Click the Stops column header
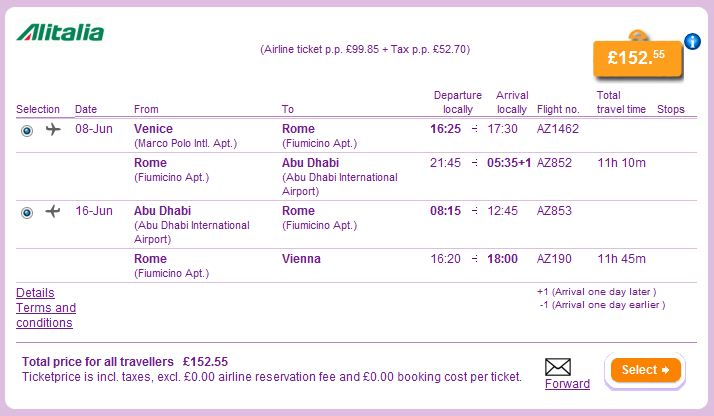The height and width of the screenshot is (416, 714). 671,109
